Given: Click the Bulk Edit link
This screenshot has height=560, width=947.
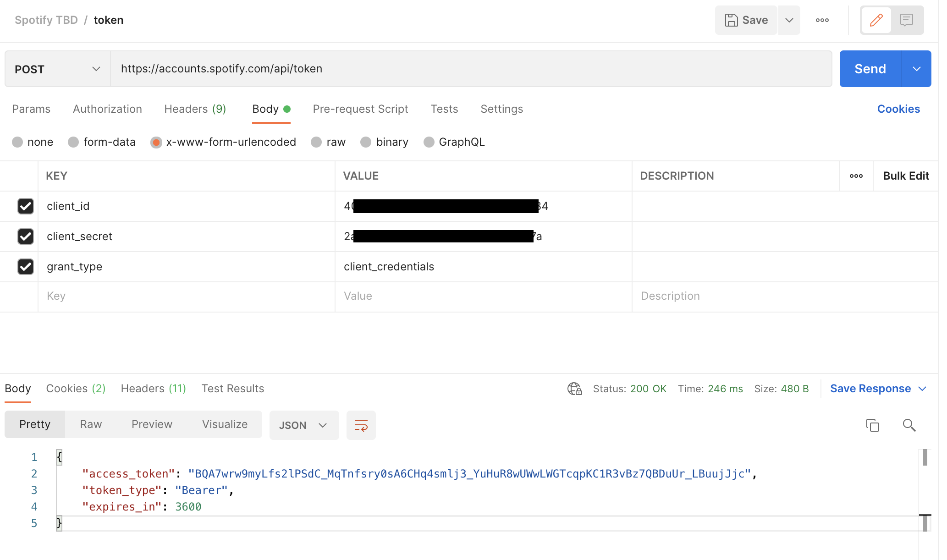Looking at the screenshot, I should (x=906, y=176).
